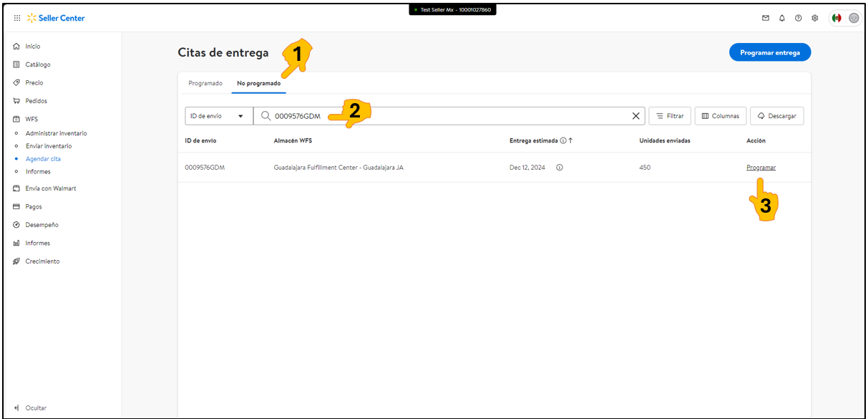Viewport: 868px width, 419px height.
Task: Select the No programado tab
Action: pyautogui.click(x=259, y=83)
